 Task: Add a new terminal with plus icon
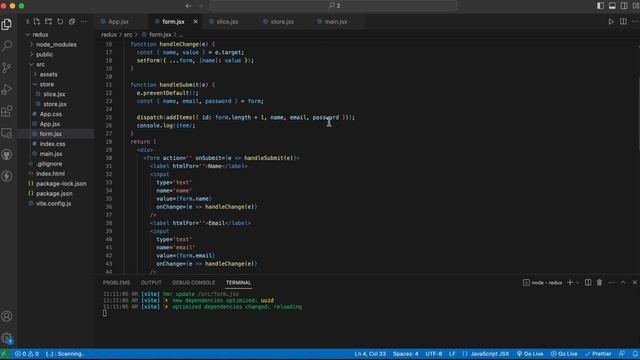tap(570, 282)
